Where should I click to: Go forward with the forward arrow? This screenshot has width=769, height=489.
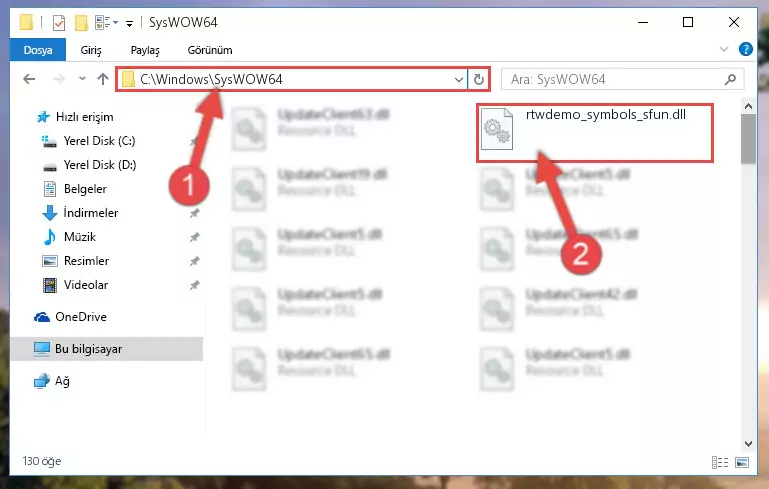pos(58,79)
